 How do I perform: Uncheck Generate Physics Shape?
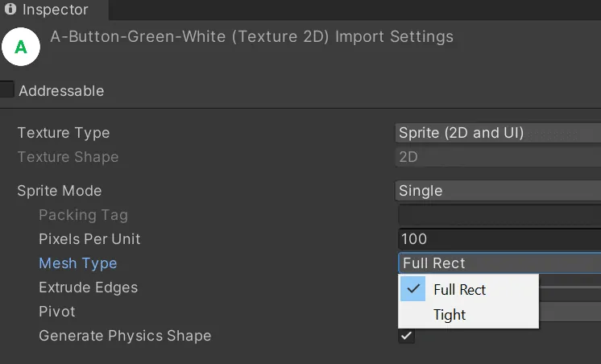click(407, 336)
